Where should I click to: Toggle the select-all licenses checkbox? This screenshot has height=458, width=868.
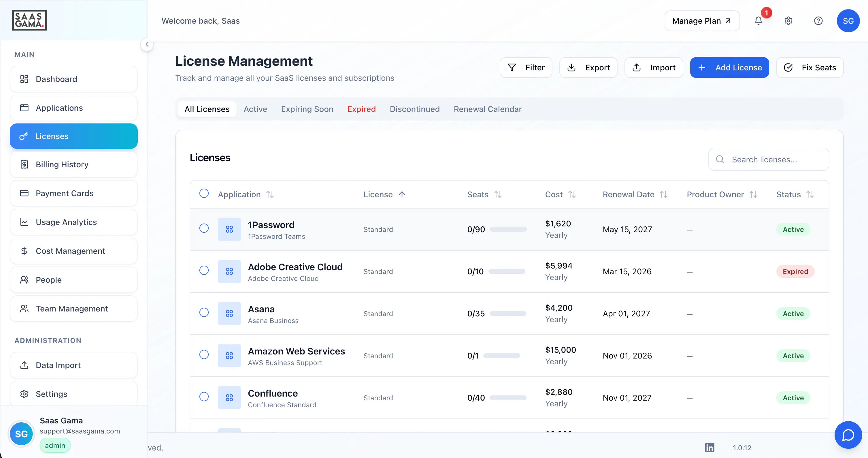pyautogui.click(x=204, y=193)
